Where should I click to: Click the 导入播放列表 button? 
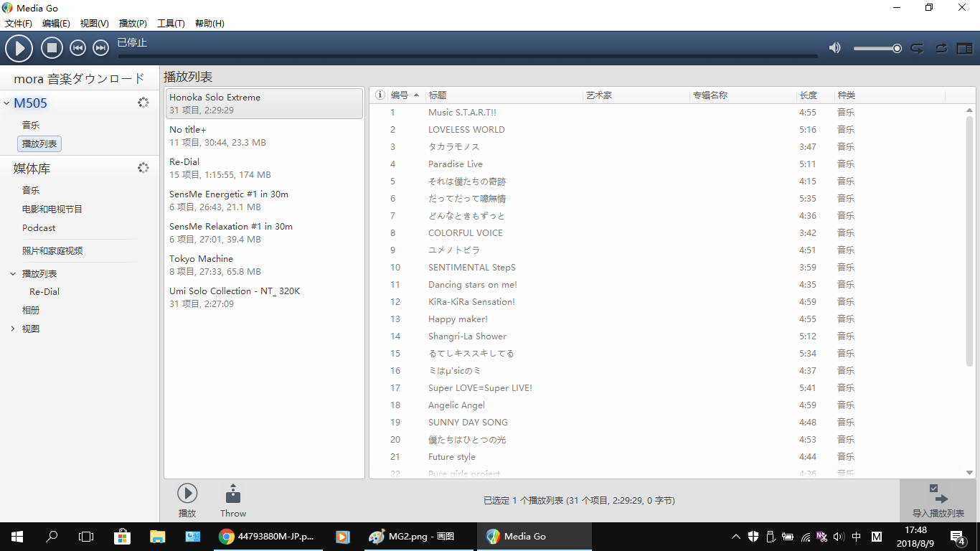[x=938, y=501]
